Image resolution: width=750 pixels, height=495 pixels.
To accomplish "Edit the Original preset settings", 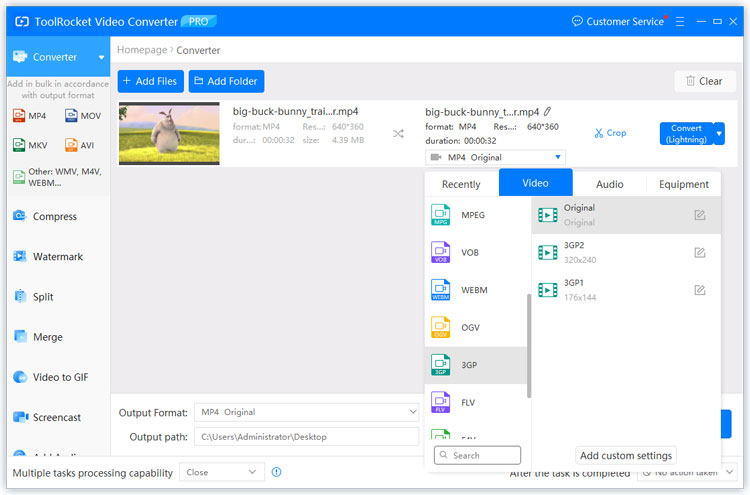I will coord(700,215).
